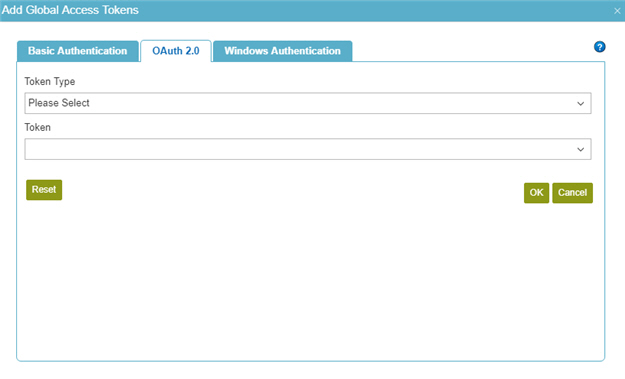This screenshot has width=625, height=379.
Task: Select the OAuth 2.0 tab
Action: tap(176, 51)
